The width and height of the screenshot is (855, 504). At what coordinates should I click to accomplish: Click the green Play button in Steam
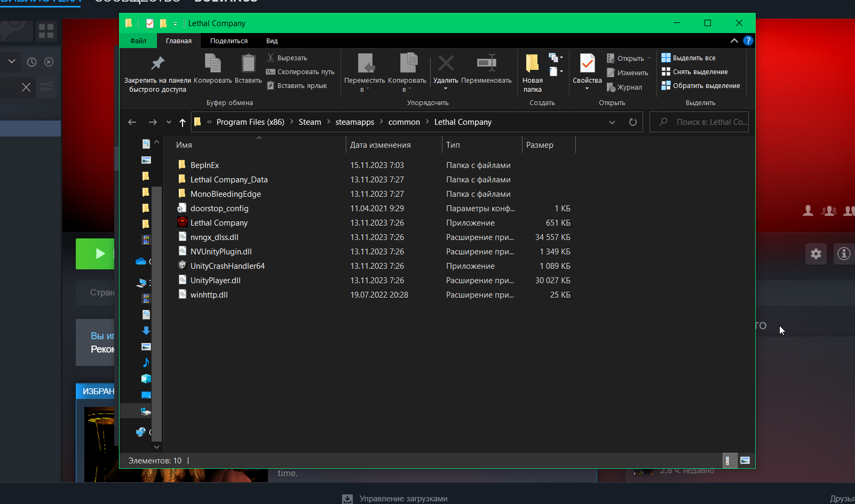[95, 254]
